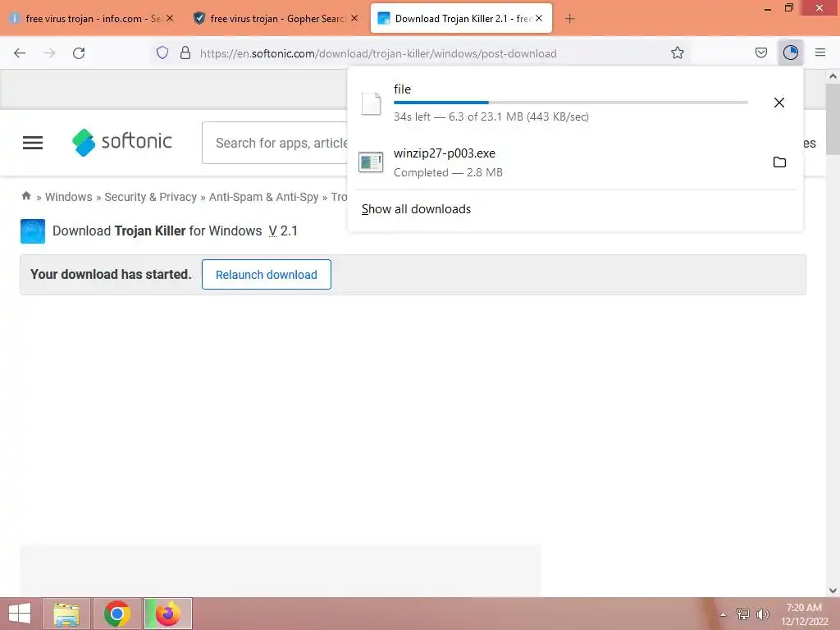Show winzip27-p003.exe in its folder

[779, 162]
